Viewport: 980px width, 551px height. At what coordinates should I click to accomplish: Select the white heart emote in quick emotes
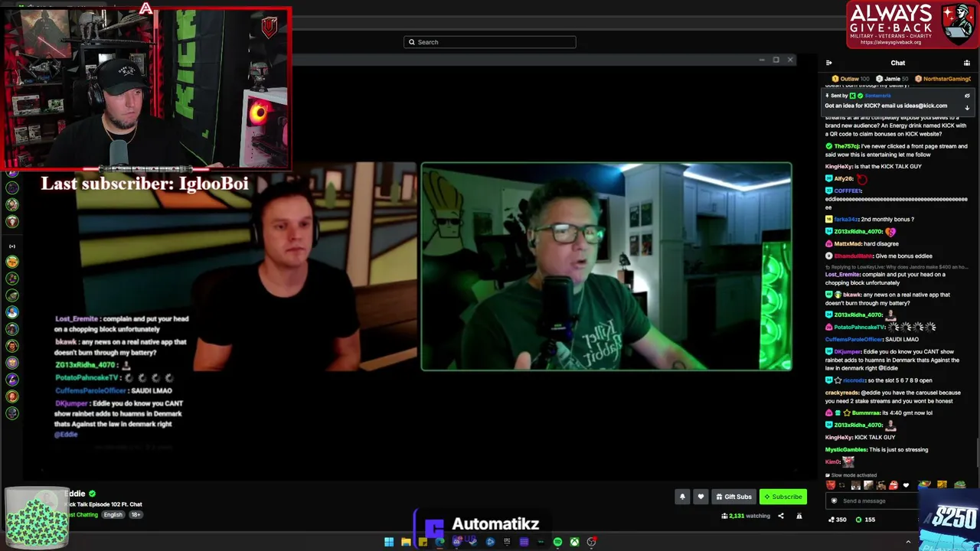click(906, 485)
